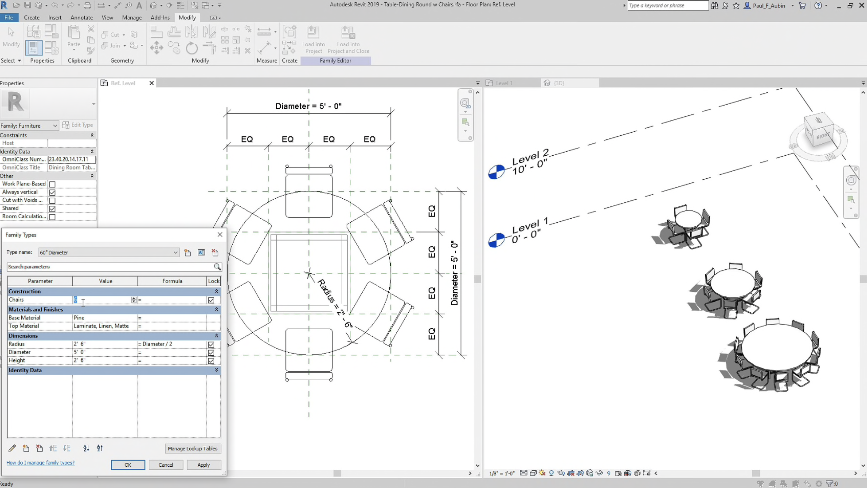Click the pencil edit icon in Family Types
The height and width of the screenshot is (488, 868).
(x=12, y=449)
